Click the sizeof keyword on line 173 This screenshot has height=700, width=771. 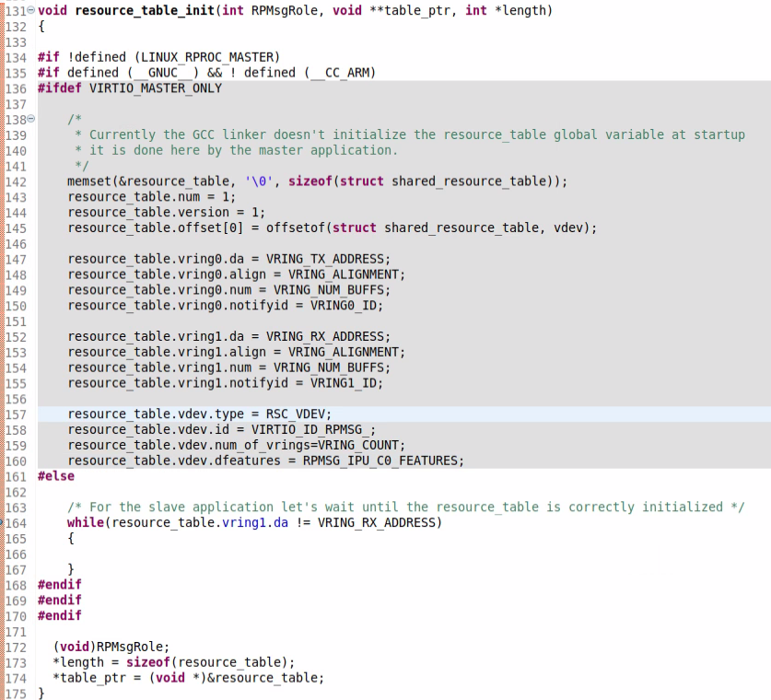click(x=148, y=662)
